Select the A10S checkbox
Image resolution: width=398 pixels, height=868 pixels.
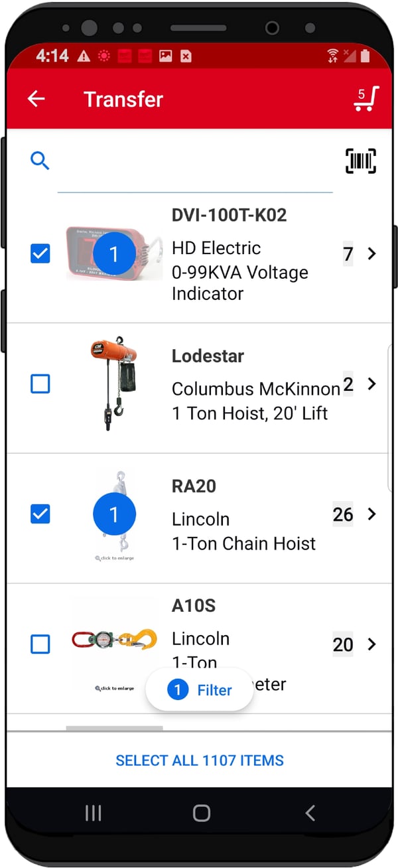pyautogui.click(x=40, y=644)
